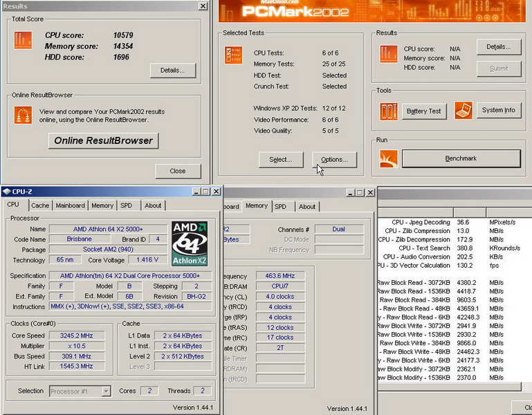Image resolution: width=532 pixels, height=415 pixels.
Task: Expand the Processor #1 selection dropdown
Action: 107,391
